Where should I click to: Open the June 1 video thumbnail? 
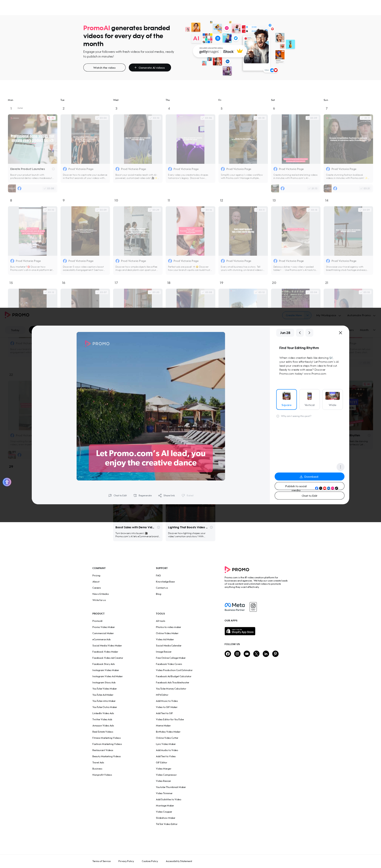pyautogui.click(x=33, y=139)
